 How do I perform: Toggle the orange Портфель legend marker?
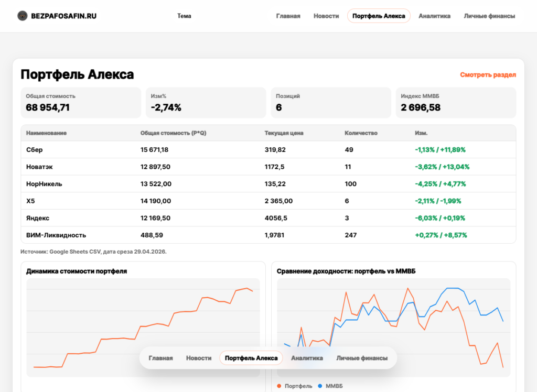[x=279, y=386]
